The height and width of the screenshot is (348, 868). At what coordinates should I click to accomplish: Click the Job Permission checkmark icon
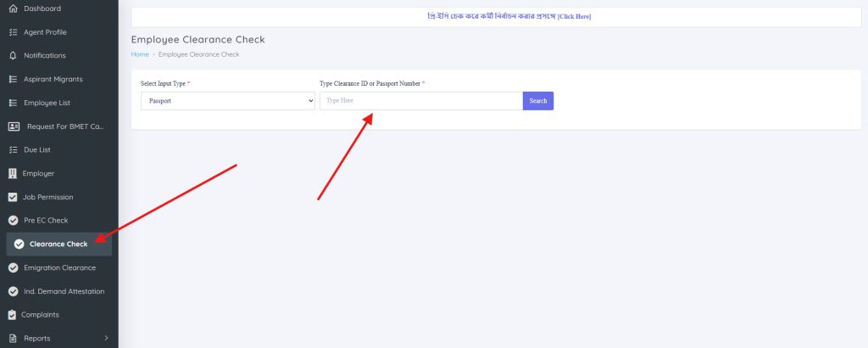(x=13, y=197)
